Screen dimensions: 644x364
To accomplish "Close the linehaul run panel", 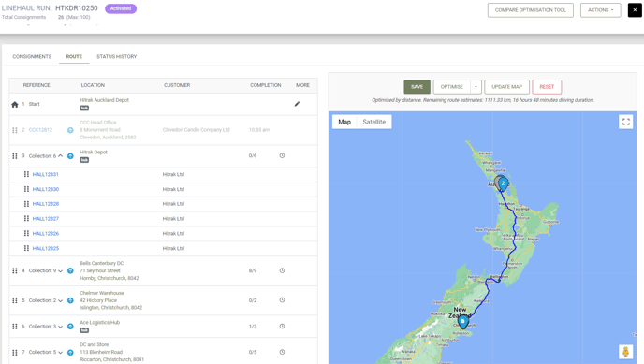I will click(635, 10).
